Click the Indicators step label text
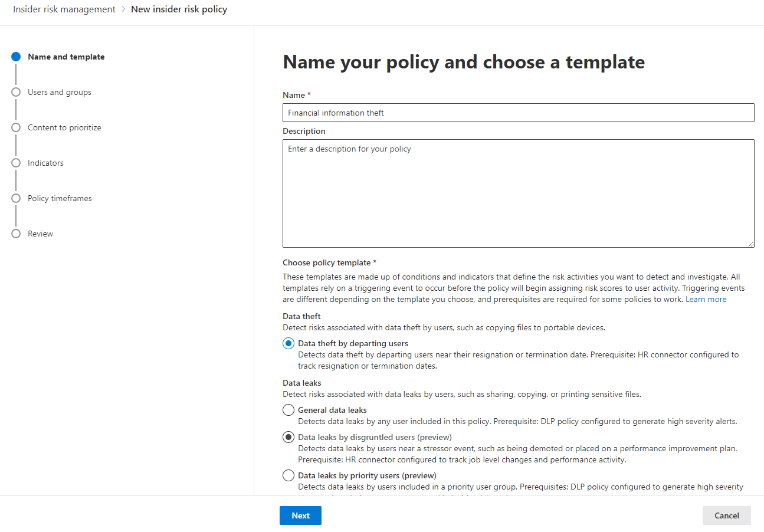The width and height of the screenshot is (764, 532). click(x=45, y=163)
